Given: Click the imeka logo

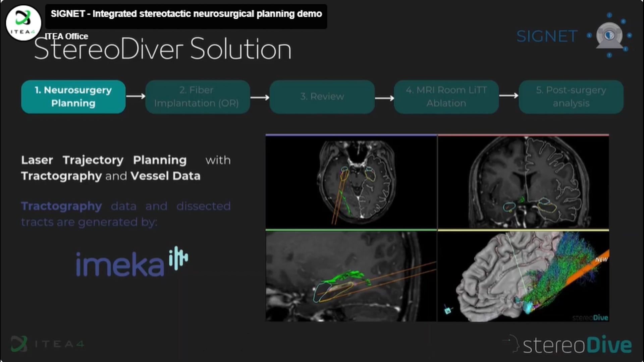Looking at the screenshot, I should (x=132, y=262).
